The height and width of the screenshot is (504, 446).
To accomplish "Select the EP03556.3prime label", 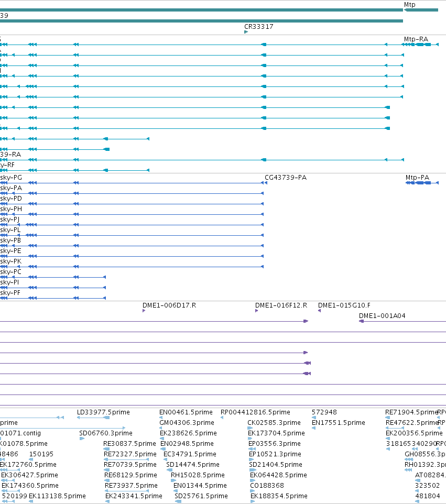I will [x=275, y=444].
